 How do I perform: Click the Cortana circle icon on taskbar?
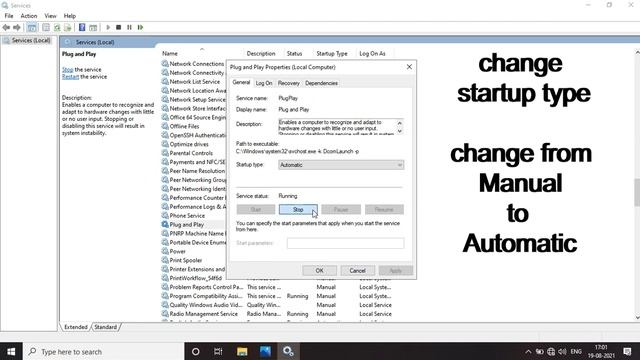point(196,351)
